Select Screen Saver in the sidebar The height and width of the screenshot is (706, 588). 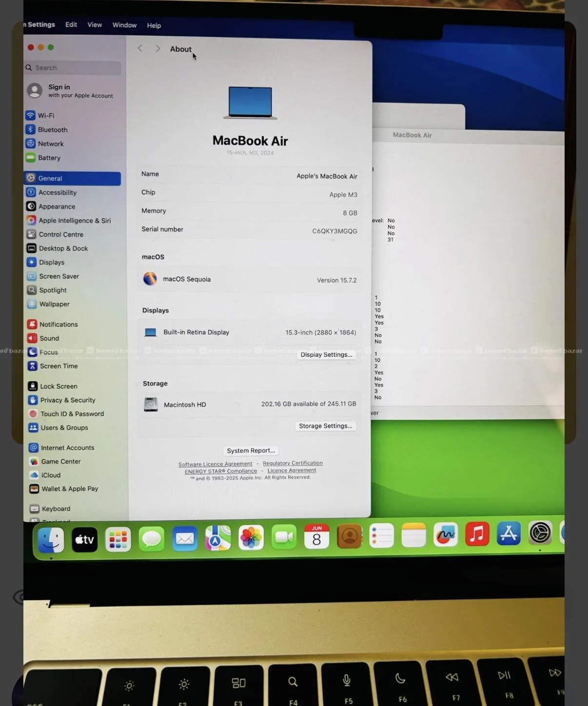coord(53,276)
